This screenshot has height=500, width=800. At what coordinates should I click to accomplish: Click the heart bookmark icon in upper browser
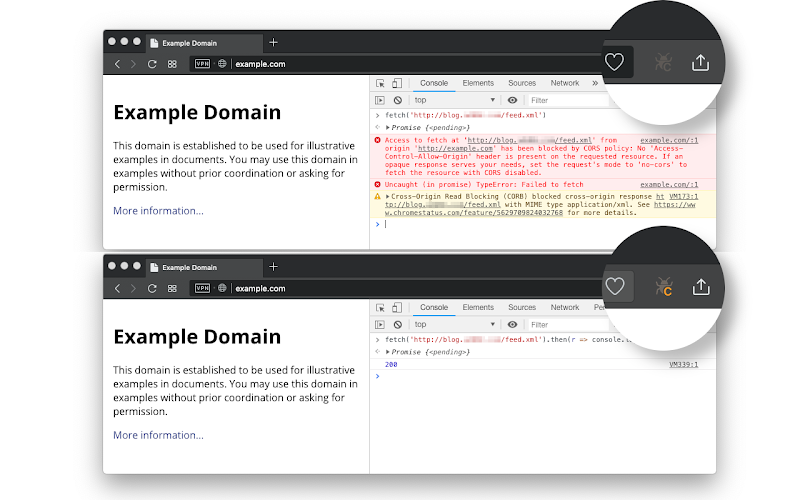pos(614,62)
